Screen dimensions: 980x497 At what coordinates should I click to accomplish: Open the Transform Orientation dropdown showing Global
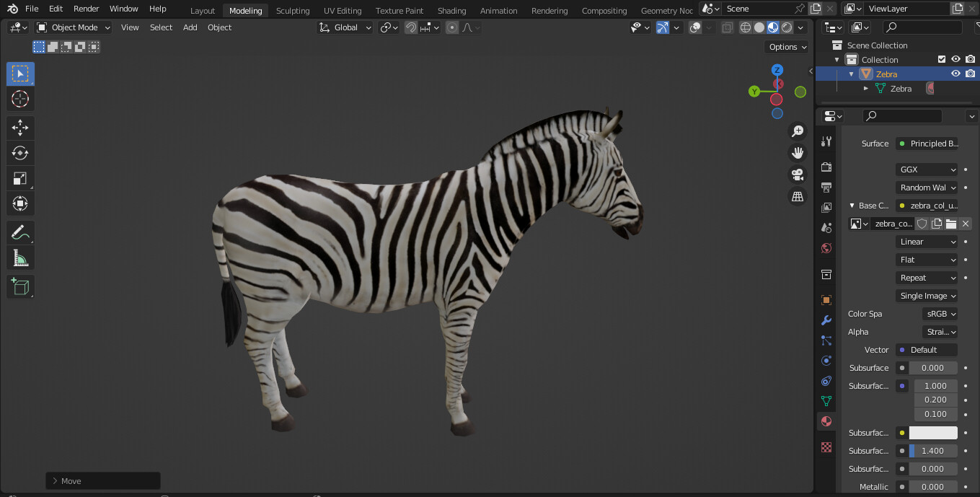(x=344, y=27)
